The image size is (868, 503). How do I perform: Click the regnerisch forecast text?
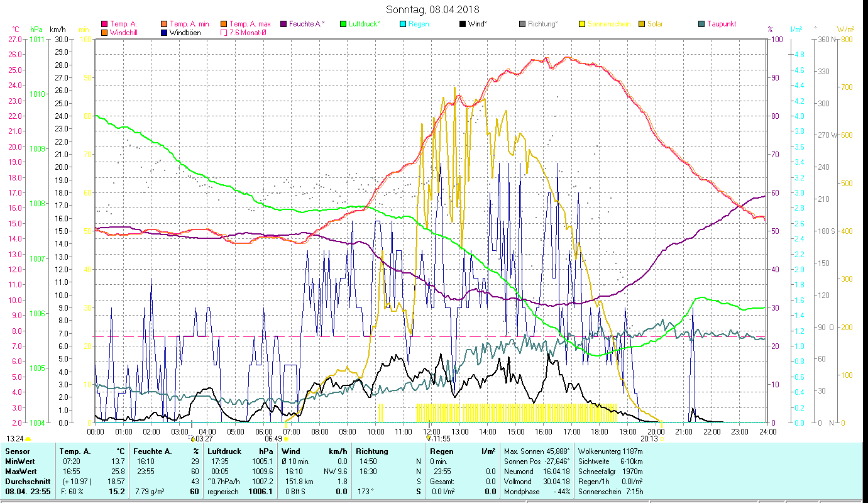point(223,492)
